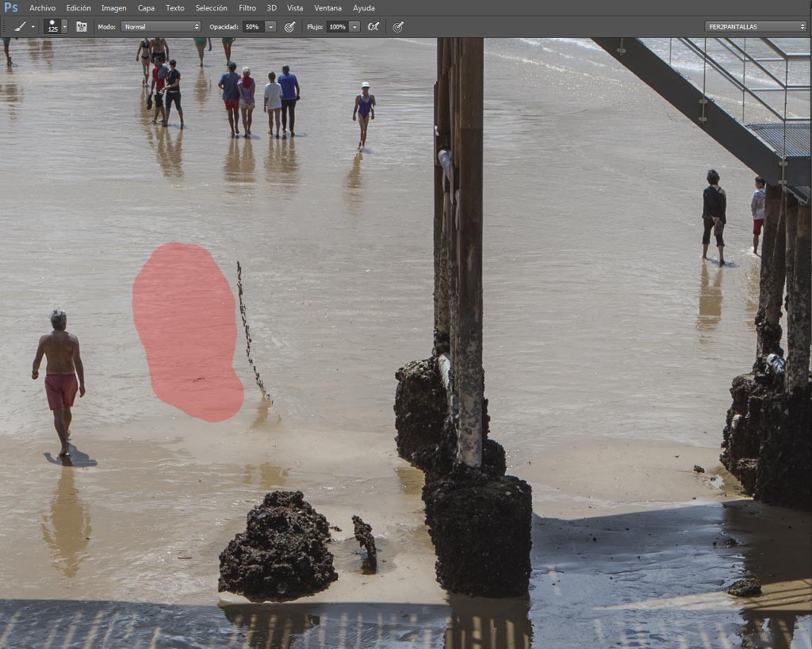Open the Vista menu
The height and width of the screenshot is (649, 812).
click(x=295, y=8)
